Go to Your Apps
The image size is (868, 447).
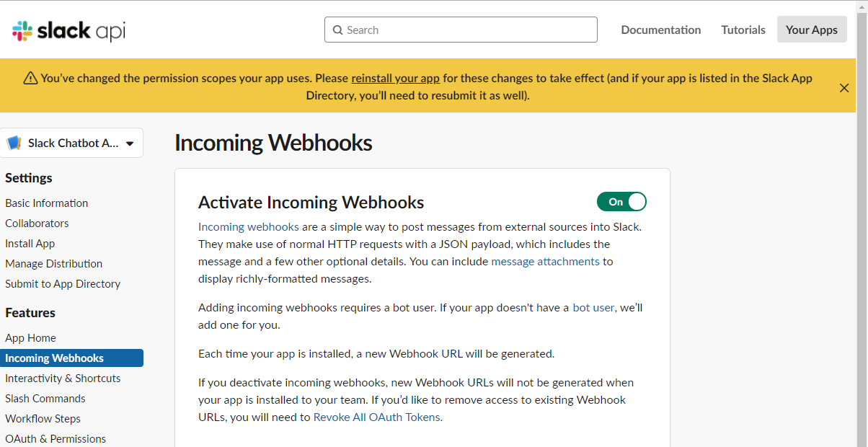coord(812,30)
